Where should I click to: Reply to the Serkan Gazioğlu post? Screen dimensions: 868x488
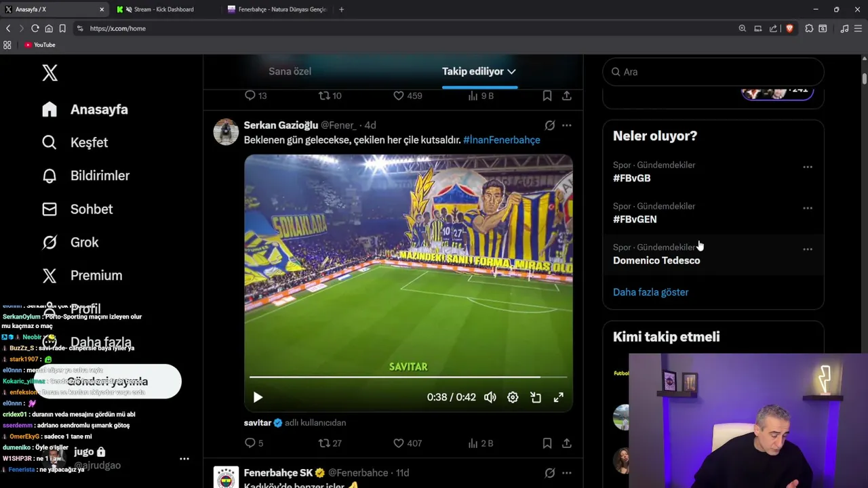254,443
